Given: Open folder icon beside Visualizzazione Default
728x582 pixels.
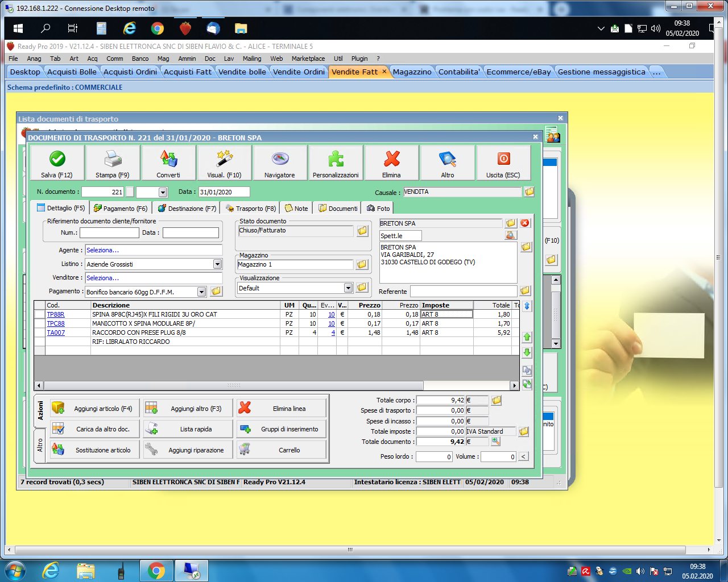Looking at the screenshot, I should coord(362,288).
